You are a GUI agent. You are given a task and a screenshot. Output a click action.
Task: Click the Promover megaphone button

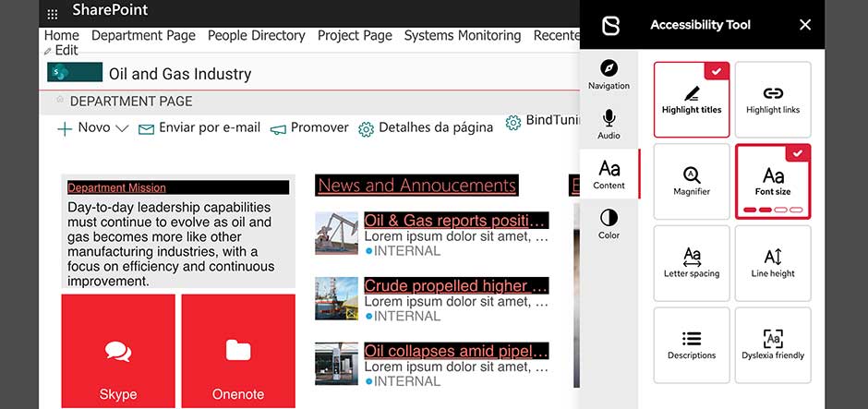click(309, 128)
